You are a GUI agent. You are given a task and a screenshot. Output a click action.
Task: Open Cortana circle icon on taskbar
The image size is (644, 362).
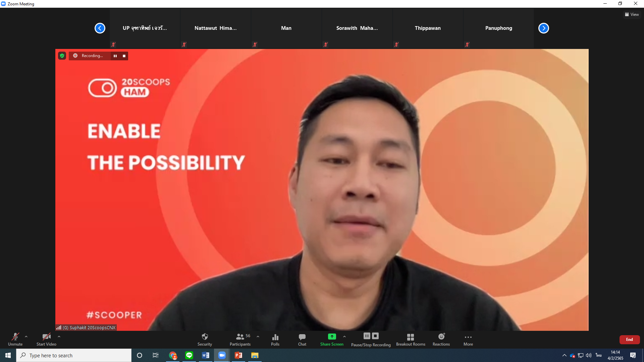pos(140,355)
